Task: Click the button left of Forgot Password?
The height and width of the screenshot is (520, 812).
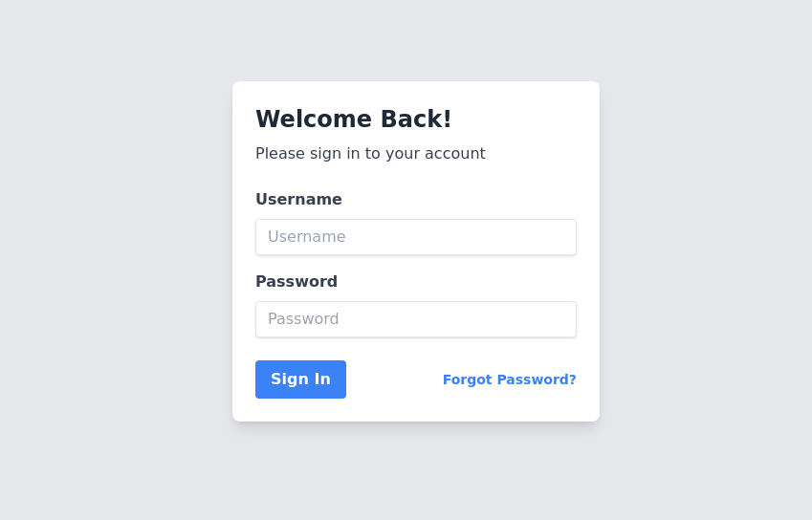Action: click(x=300, y=379)
